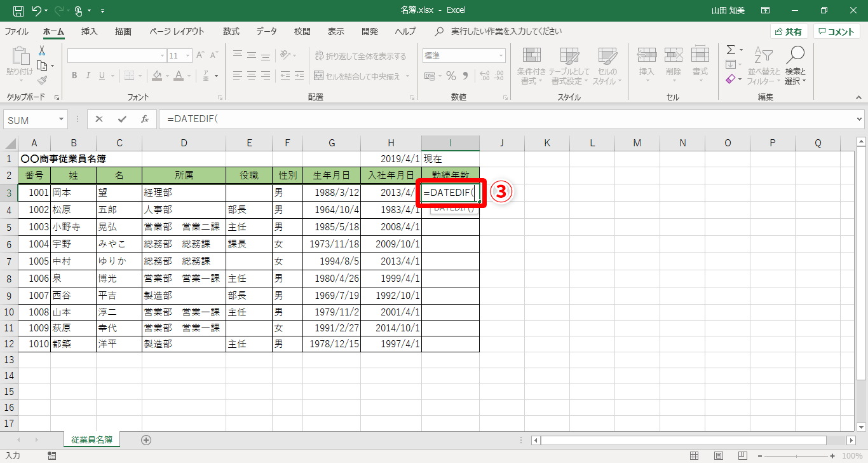The height and width of the screenshot is (463, 868).
Task: Toggle align left
Action: point(238,76)
